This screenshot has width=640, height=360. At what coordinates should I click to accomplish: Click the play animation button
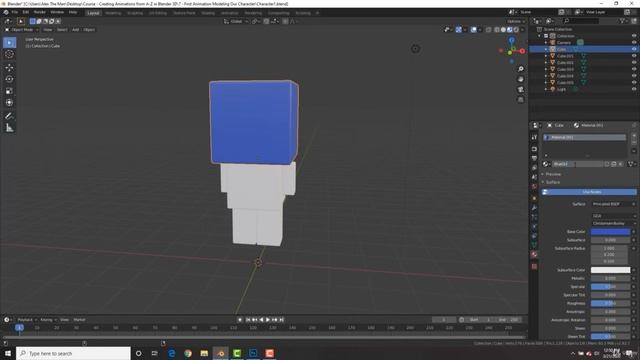(x=268, y=320)
